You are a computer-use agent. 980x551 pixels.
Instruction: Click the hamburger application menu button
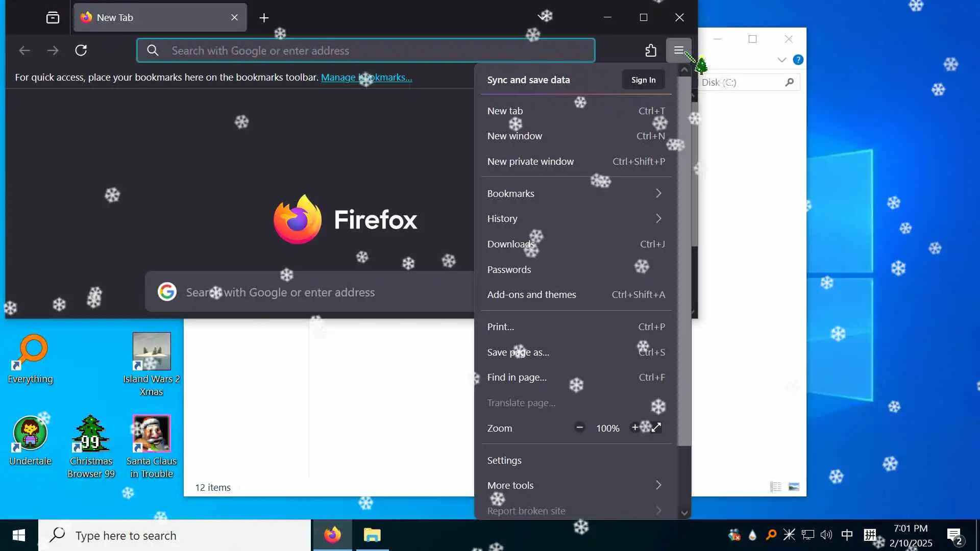[x=678, y=51]
